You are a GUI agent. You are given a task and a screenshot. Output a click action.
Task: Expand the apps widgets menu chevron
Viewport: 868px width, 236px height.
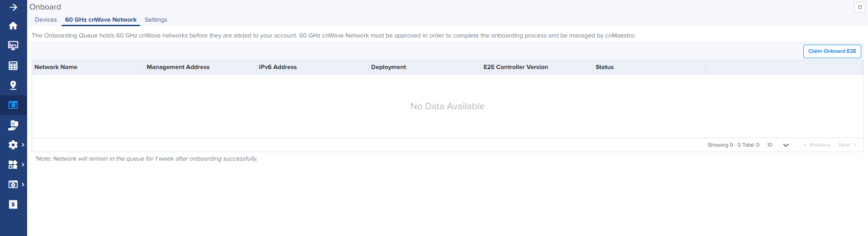pos(23,165)
